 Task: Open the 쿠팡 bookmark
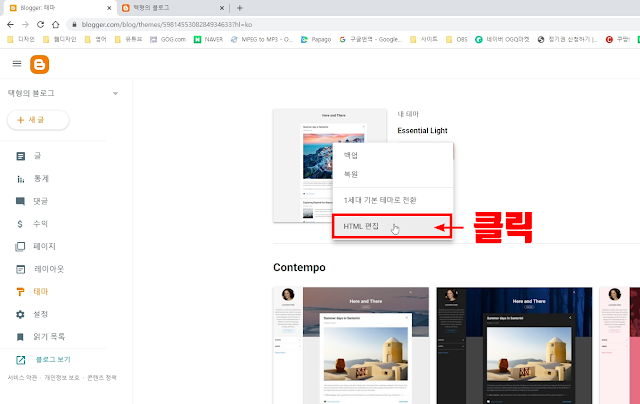click(618, 40)
